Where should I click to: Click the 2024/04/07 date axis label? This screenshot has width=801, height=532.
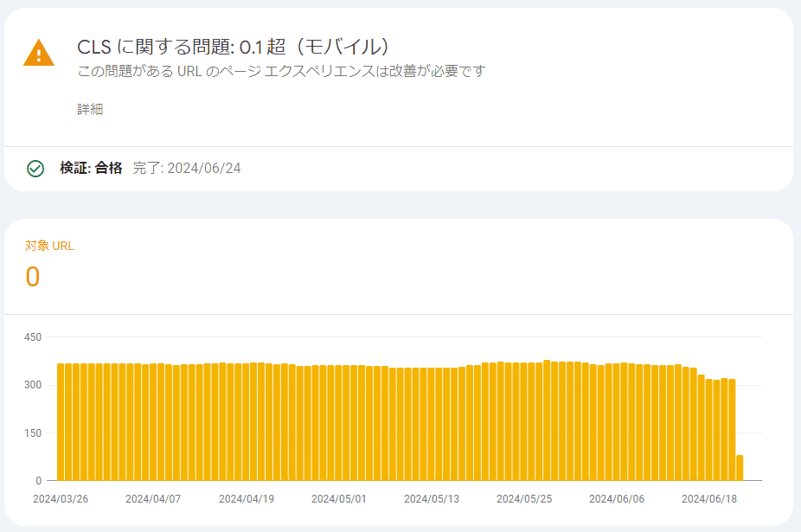pos(153,499)
